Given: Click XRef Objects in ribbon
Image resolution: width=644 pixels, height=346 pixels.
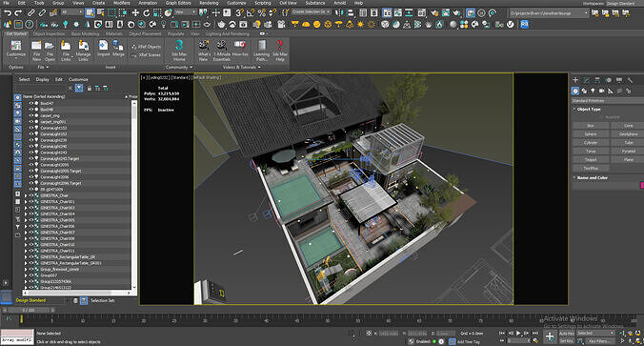Looking at the screenshot, I should pos(146,47).
